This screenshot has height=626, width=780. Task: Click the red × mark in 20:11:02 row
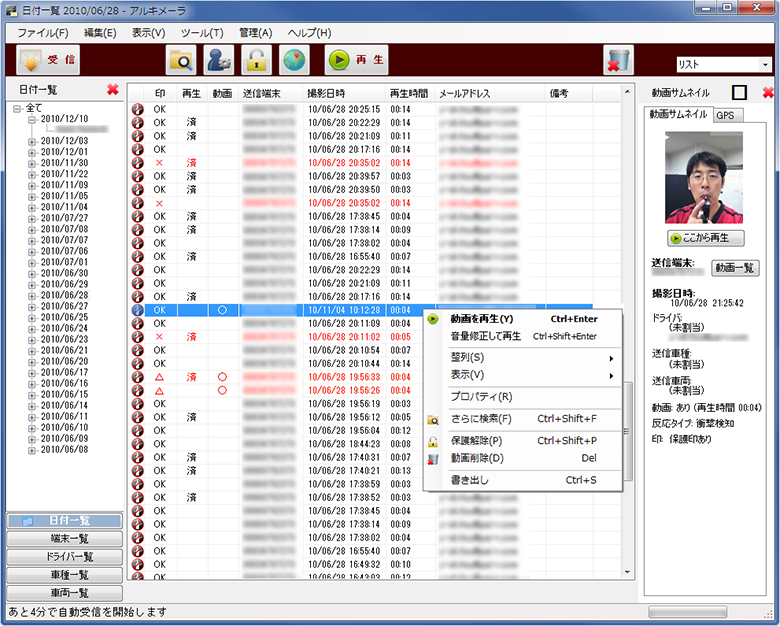(159, 337)
